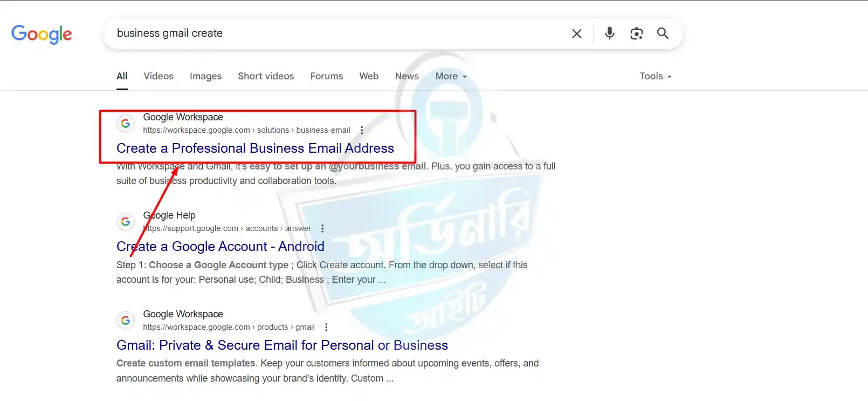This screenshot has height=401, width=868.
Task: Open the Forums tab
Action: (327, 76)
